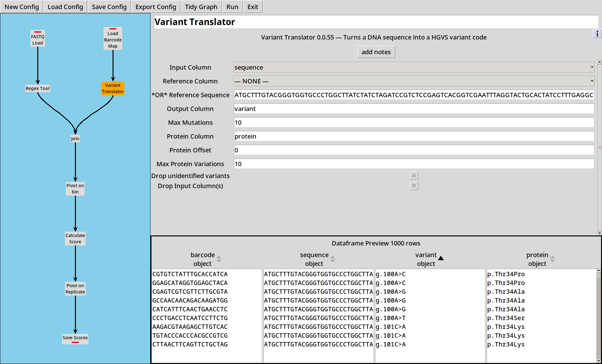
Task: Select the FASTQ Load node
Action: tap(38, 39)
